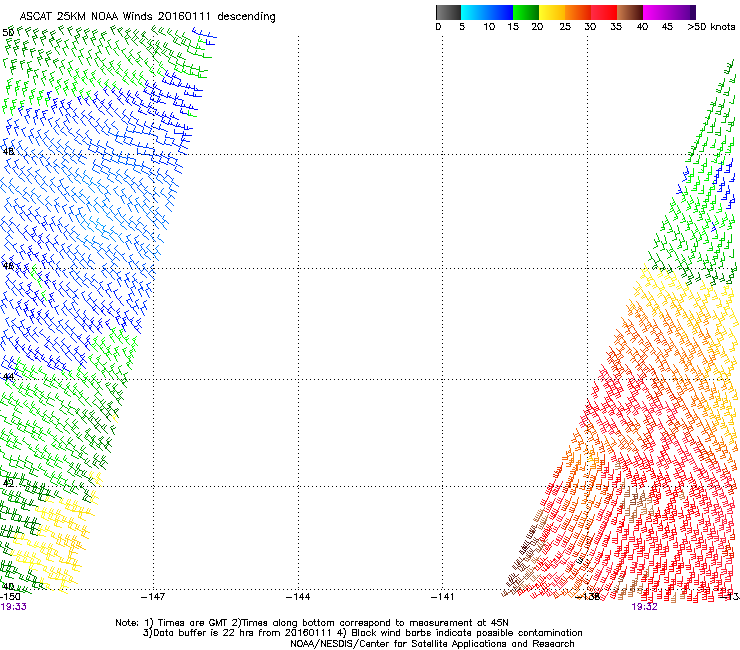The width and height of the screenshot is (740, 650).
Task: Click the '-144' longitude label
Action: (298, 597)
